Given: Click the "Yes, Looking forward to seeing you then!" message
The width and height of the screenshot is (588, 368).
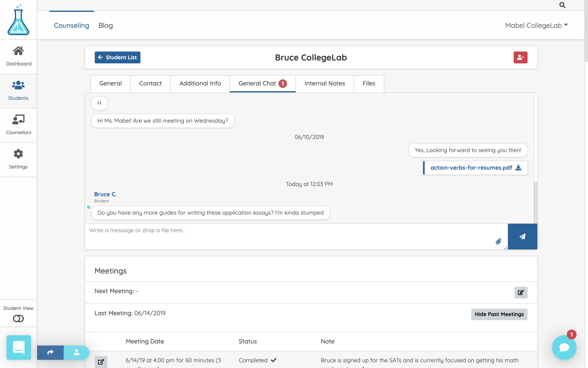Looking at the screenshot, I should coord(468,150).
